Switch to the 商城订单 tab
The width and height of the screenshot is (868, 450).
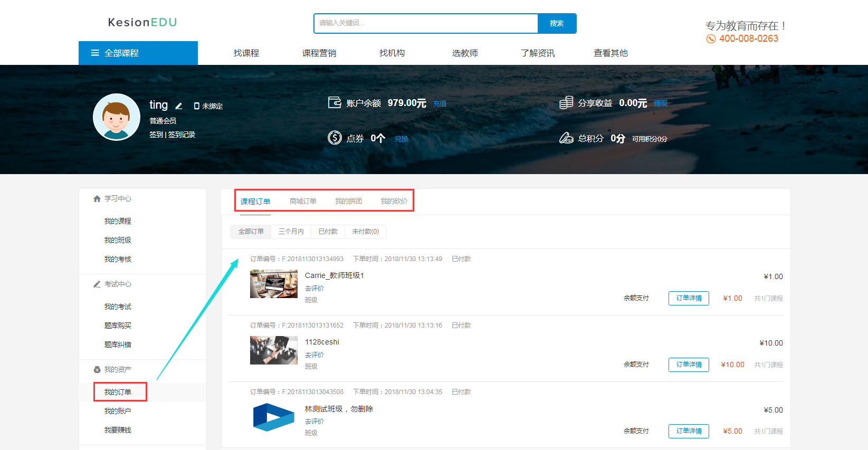point(303,201)
